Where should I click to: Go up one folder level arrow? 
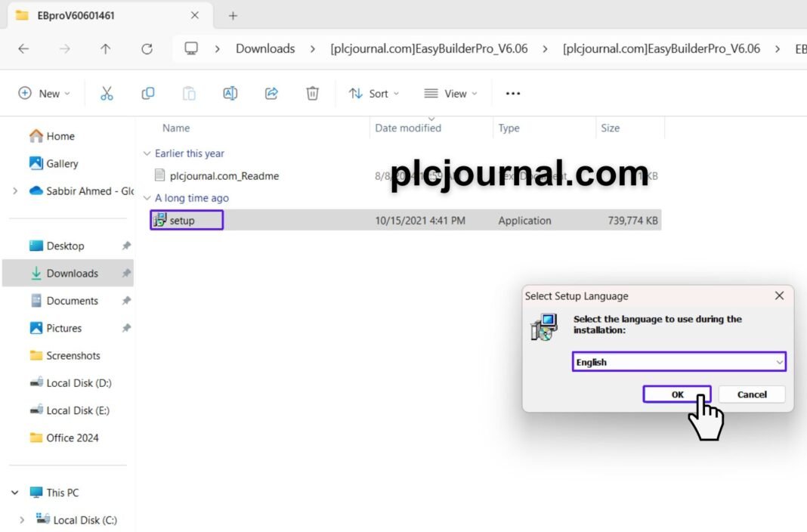(106, 49)
